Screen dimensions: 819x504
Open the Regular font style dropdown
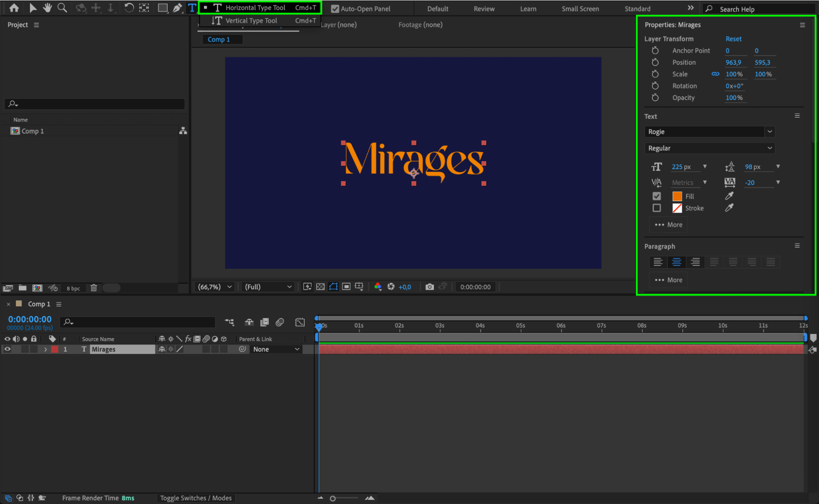769,148
